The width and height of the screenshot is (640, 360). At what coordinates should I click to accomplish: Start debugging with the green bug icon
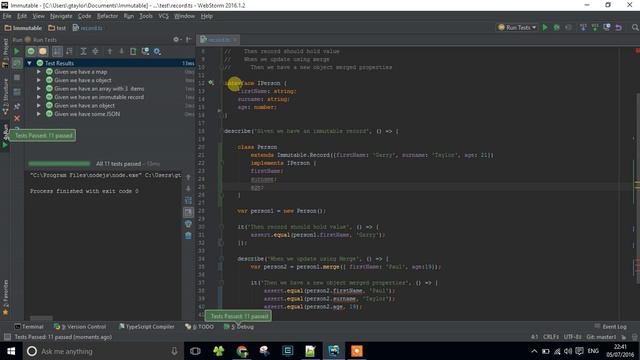click(x=557, y=27)
